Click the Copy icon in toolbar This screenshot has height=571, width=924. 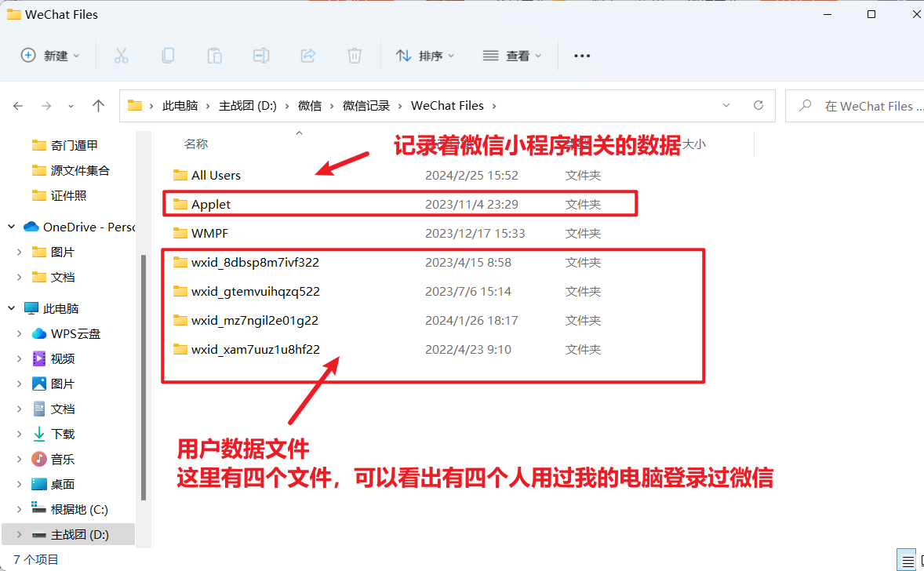tap(168, 56)
